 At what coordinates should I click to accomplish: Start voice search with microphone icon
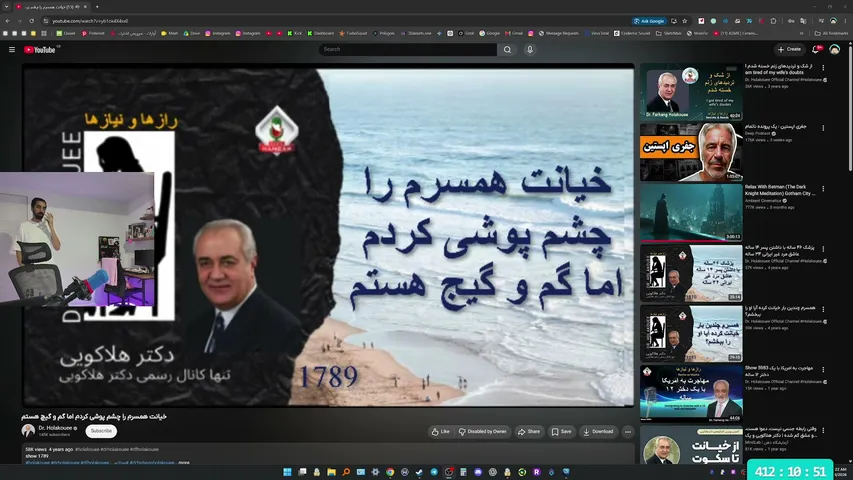[530, 50]
